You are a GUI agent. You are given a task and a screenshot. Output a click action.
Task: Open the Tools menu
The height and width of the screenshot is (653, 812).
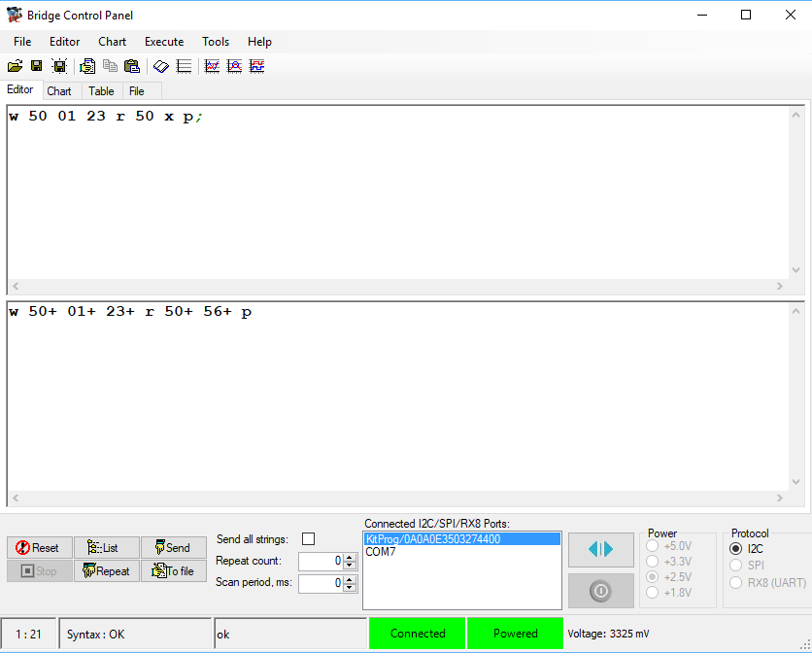[x=216, y=42]
